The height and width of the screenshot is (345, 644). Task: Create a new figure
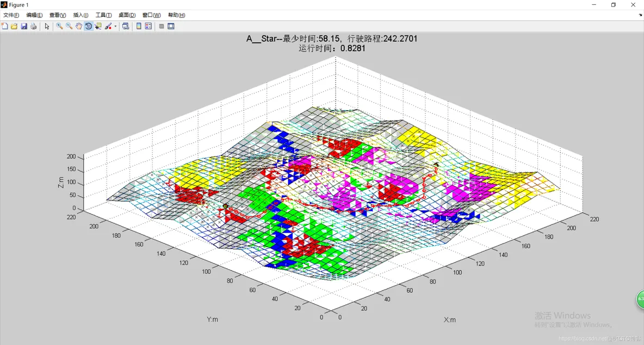pos(5,26)
